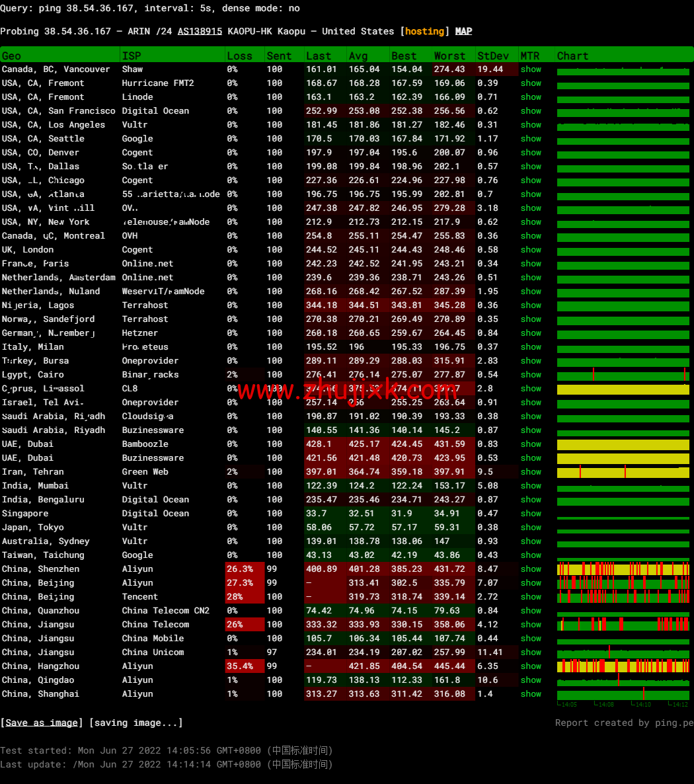Image resolution: width=694 pixels, height=784 pixels.
Task: Click Save as image link
Action: (x=42, y=723)
